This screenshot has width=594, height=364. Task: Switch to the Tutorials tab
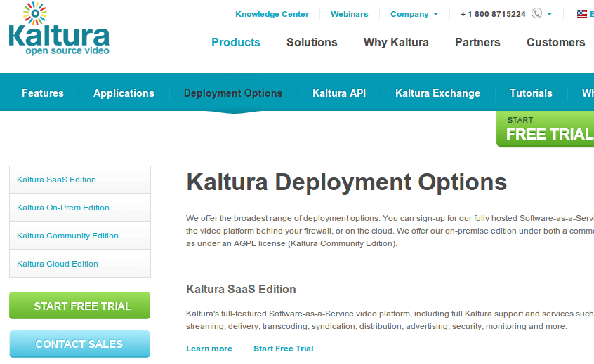tap(531, 93)
